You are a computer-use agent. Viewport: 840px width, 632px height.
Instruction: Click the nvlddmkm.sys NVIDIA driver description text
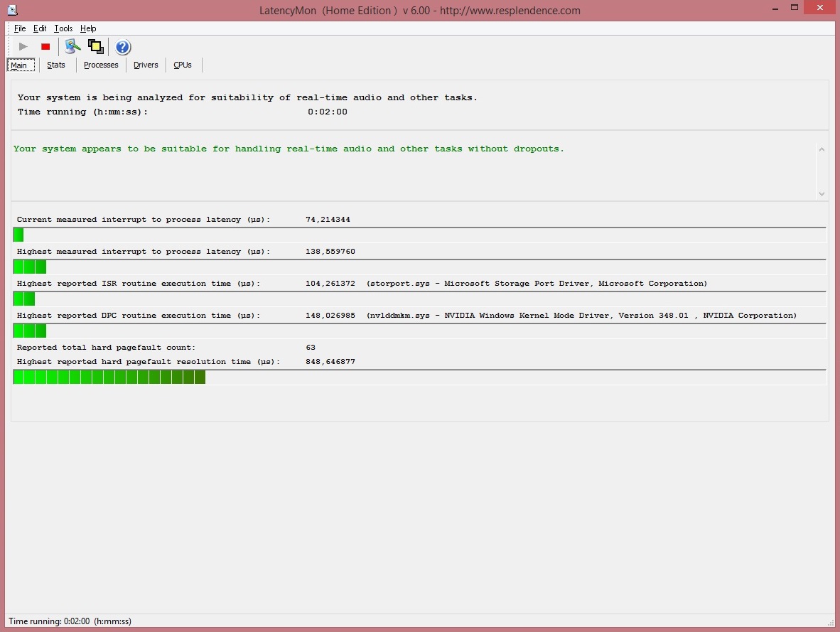[581, 315]
